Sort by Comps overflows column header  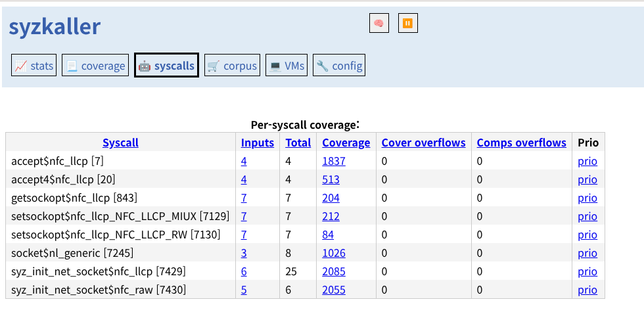coord(522,143)
